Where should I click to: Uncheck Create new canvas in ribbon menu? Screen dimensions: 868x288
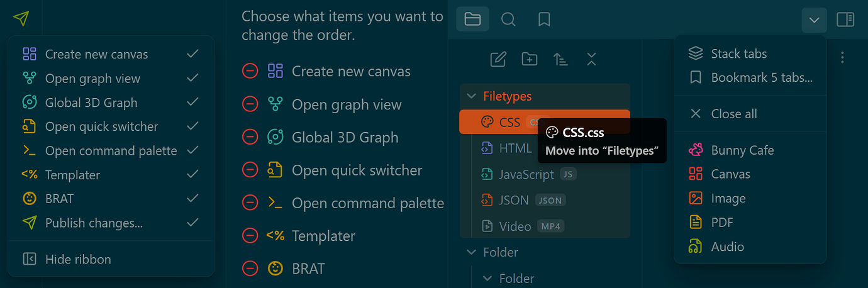pyautogui.click(x=192, y=54)
